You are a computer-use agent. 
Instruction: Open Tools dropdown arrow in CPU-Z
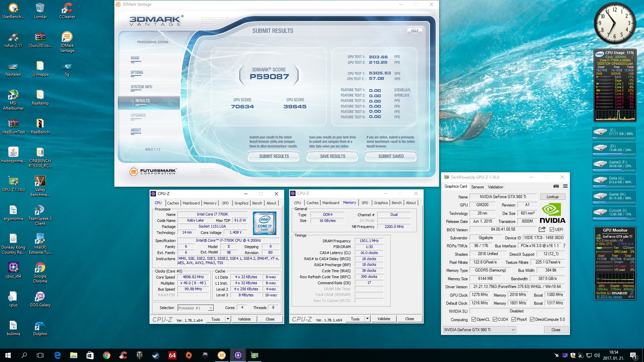(x=228, y=319)
